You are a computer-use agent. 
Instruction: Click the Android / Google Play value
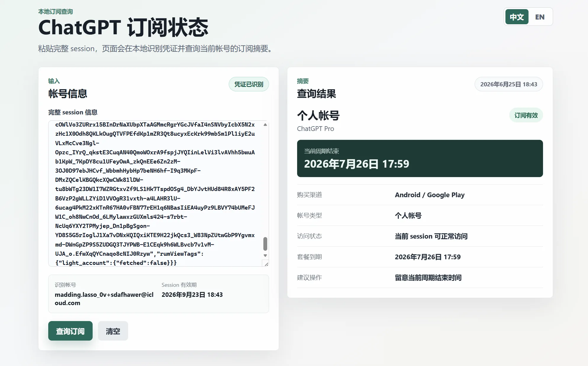tap(430, 195)
